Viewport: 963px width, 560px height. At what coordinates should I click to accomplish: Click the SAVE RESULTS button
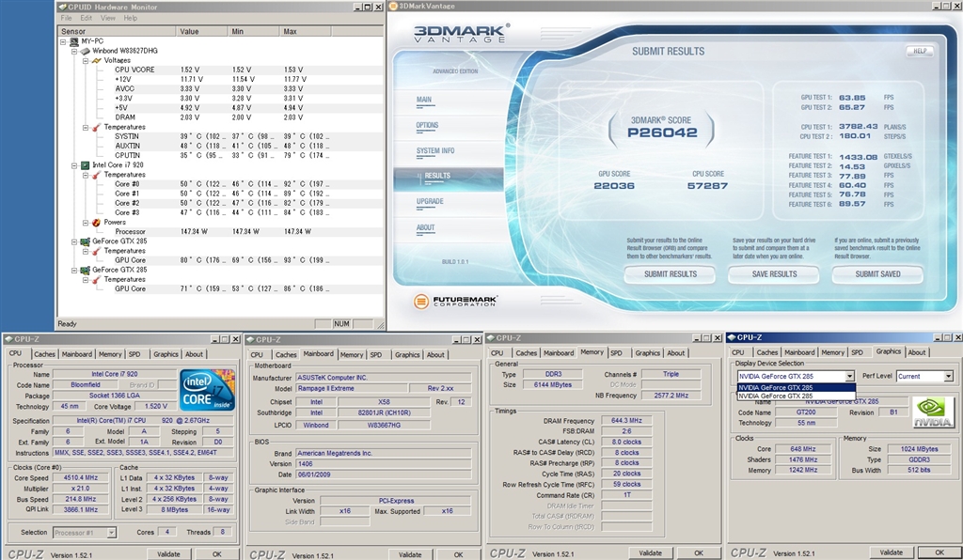(775, 274)
